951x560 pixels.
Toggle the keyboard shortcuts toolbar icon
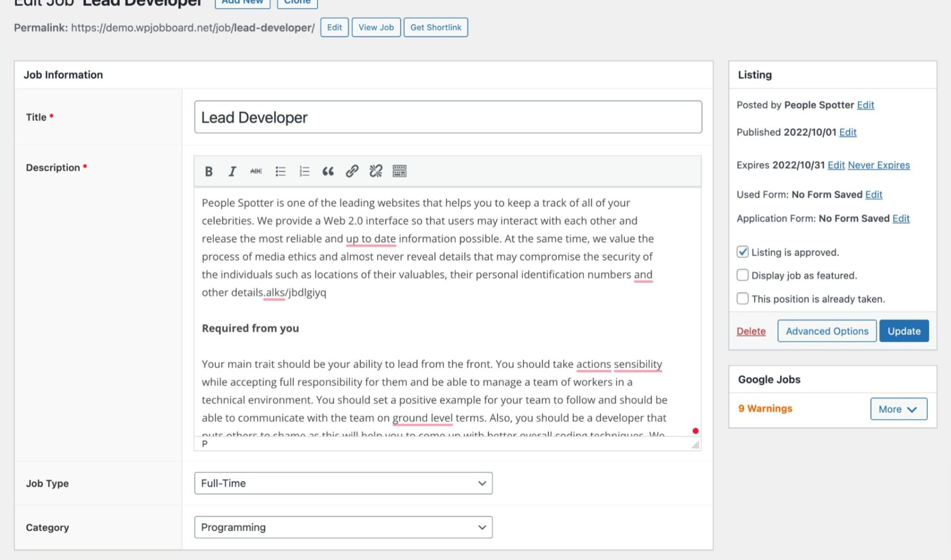pos(400,171)
